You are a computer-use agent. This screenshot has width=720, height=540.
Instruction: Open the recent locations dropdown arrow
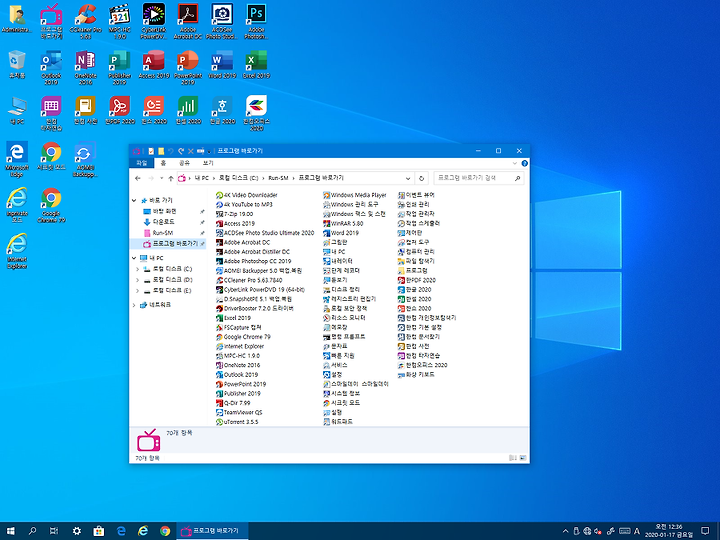point(161,178)
